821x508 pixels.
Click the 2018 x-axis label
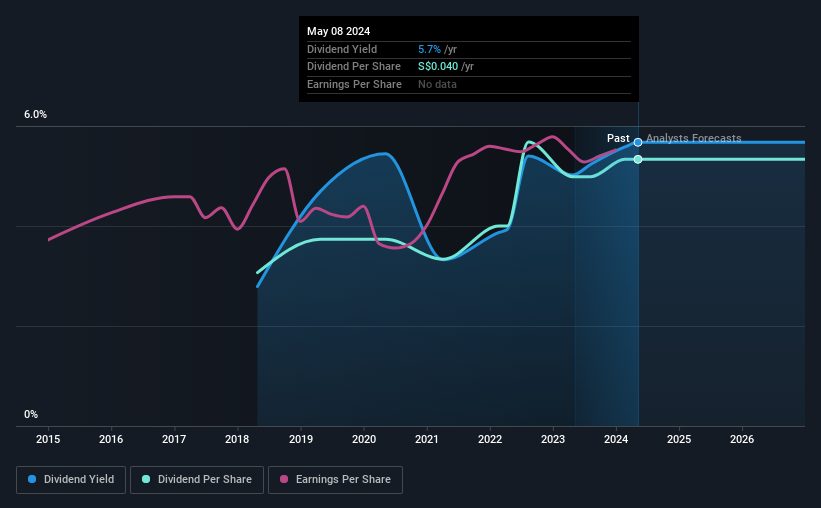[x=237, y=439]
